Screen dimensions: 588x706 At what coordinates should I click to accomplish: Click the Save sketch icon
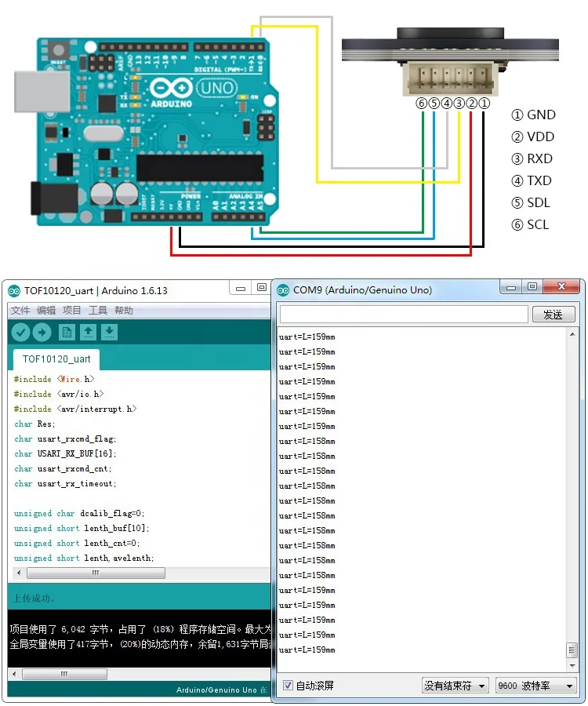tap(110, 333)
